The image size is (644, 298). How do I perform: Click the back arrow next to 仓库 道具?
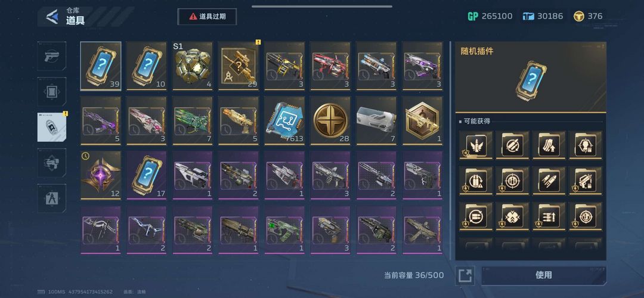pos(52,17)
